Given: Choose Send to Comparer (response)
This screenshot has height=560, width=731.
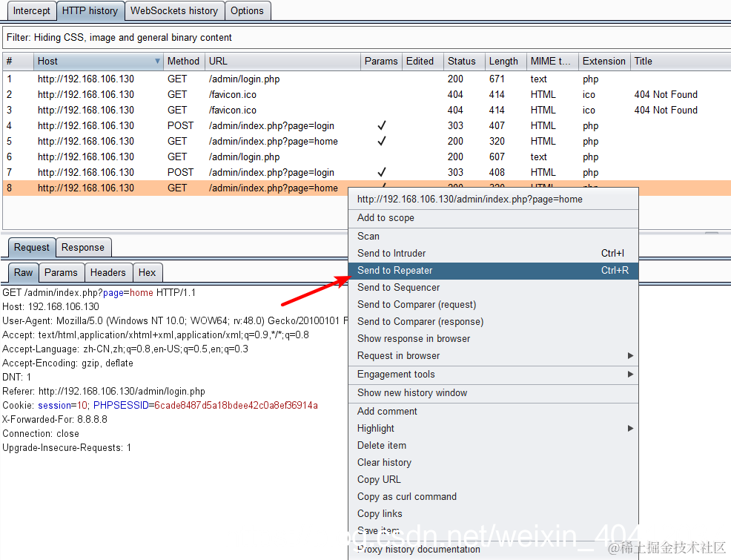Looking at the screenshot, I should tap(493, 322).
